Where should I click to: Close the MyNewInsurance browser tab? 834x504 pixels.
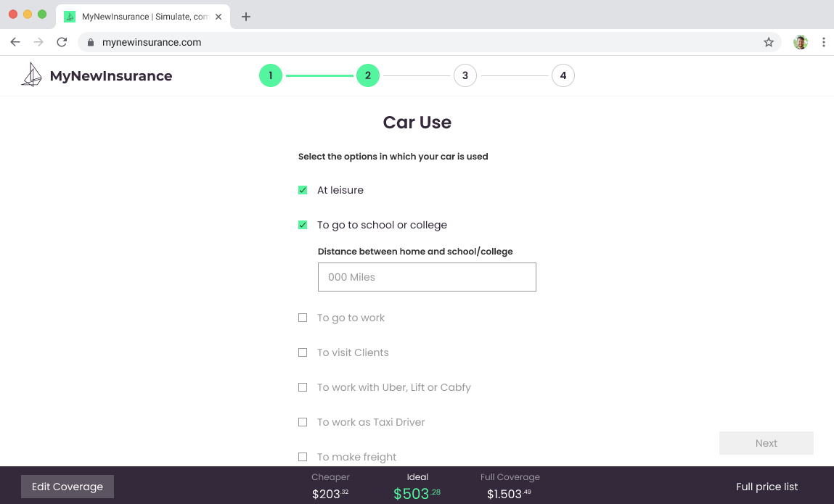(218, 17)
